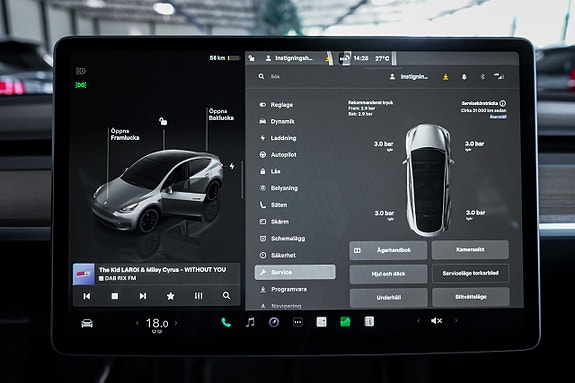Tap the 18.0 temperature setting
Screen dimensions: 575x383
click(157, 323)
